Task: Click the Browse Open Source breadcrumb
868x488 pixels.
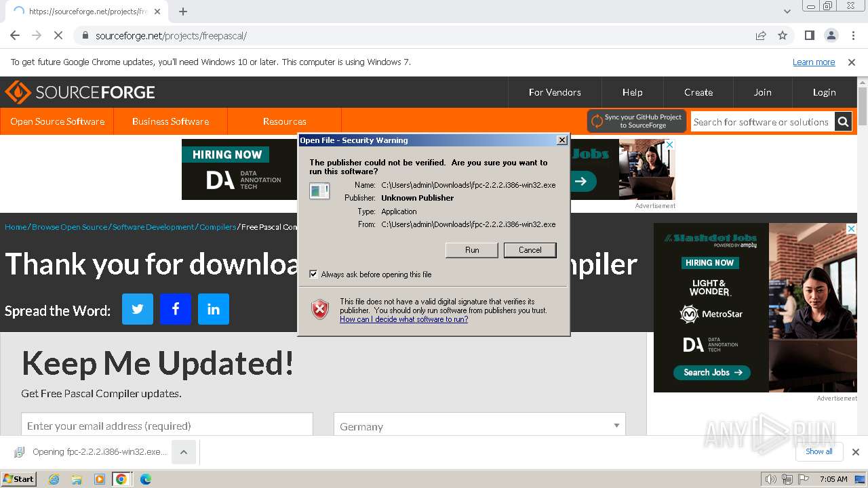Action: pyautogui.click(x=70, y=227)
